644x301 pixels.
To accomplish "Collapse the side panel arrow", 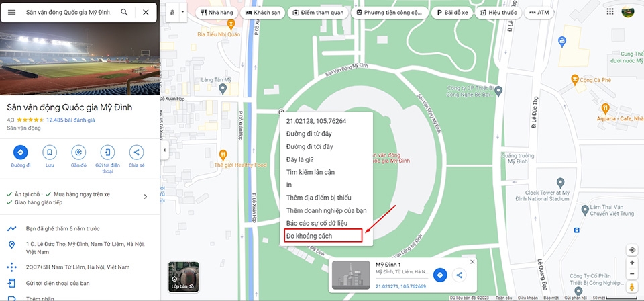I will click(164, 150).
